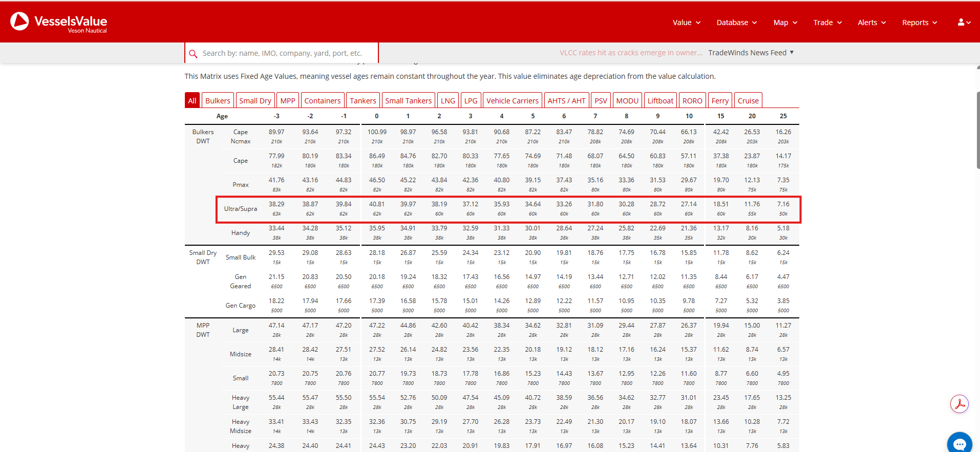Screen dimensions: 980x452
Task: Click the 47.22 MPP Large value
Action: point(377,326)
